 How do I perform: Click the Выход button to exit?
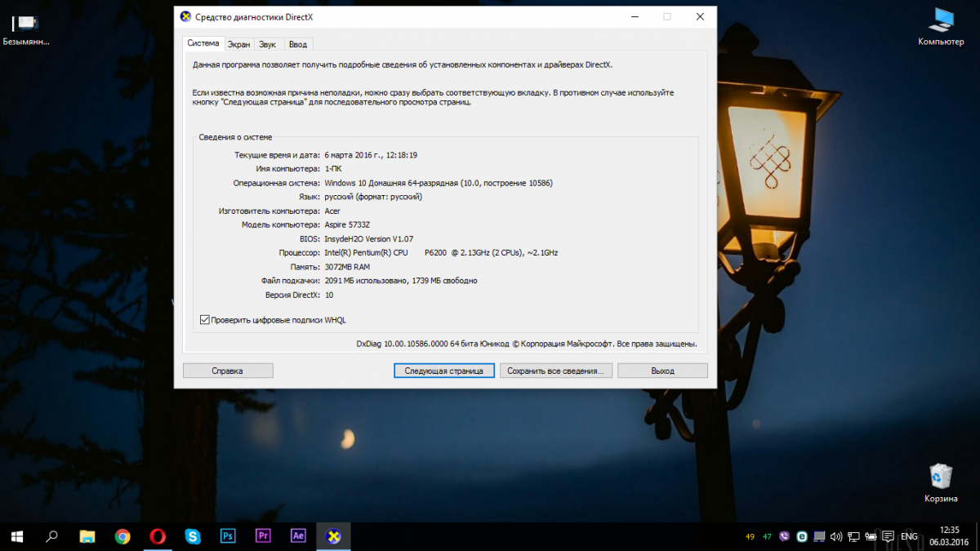(662, 371)
